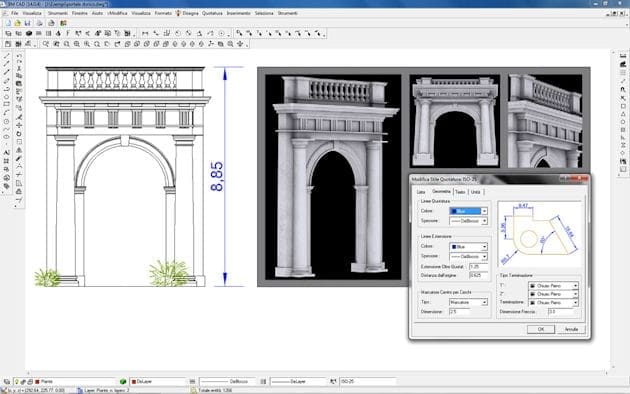Screen dimensions: 630x394
Task: Click the pan cross-arrows icon in view toolbar
Action: 240,44
